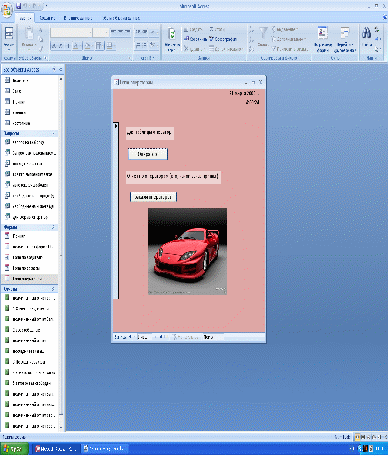
Task: Click the form's record selector bar arrow
Action: [x=116, y=126]
